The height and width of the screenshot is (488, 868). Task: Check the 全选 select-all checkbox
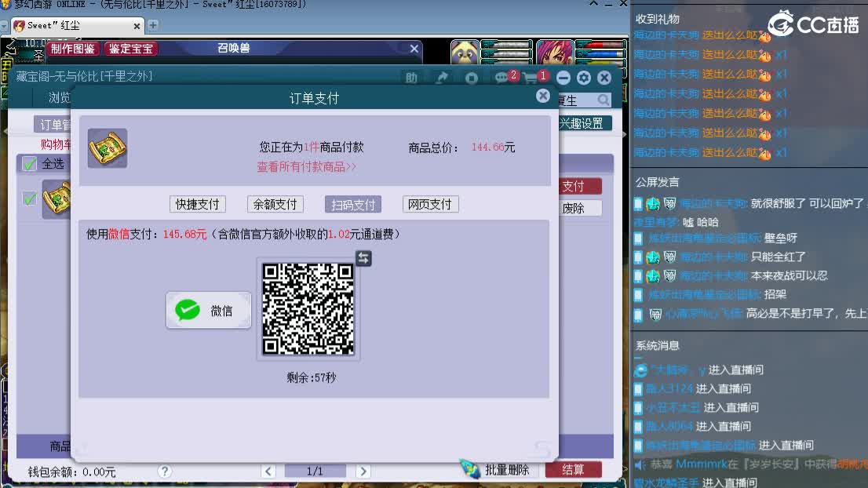click(x=29, y=163)
